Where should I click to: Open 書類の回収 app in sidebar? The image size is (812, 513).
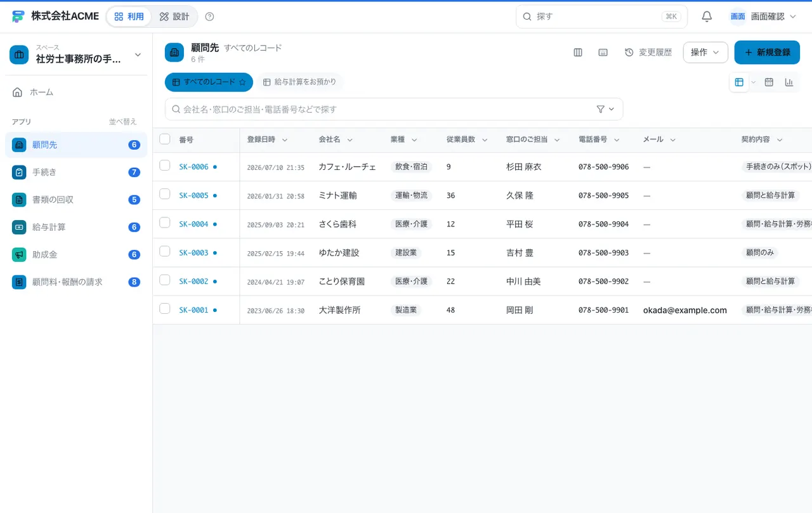point(76,200)
